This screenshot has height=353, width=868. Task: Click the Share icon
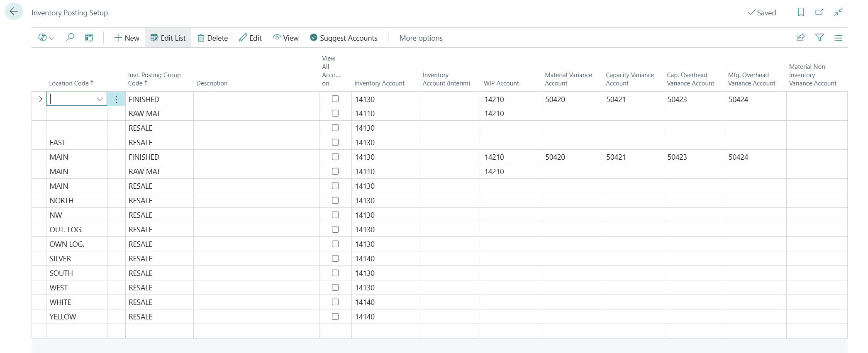[801, 38]
